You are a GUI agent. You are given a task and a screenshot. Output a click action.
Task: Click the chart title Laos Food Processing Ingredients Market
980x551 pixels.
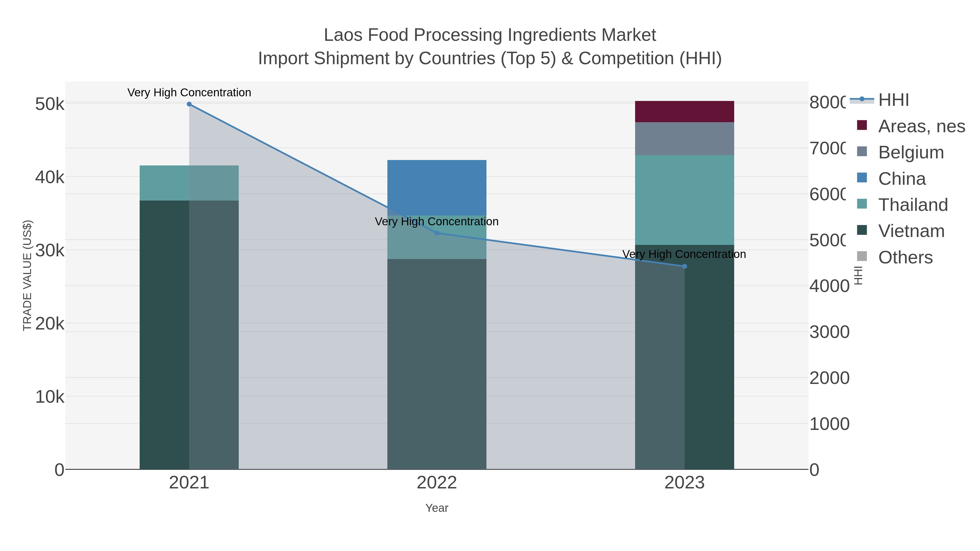[490, 35]
